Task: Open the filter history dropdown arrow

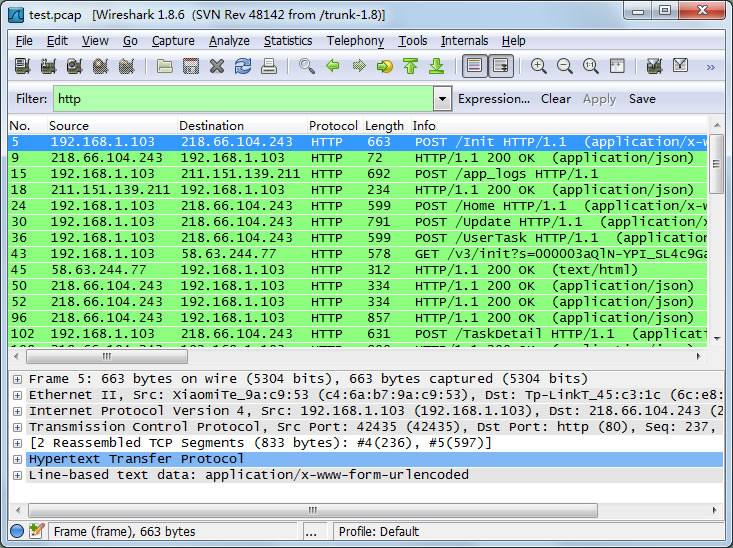Action: pos(442,99)
